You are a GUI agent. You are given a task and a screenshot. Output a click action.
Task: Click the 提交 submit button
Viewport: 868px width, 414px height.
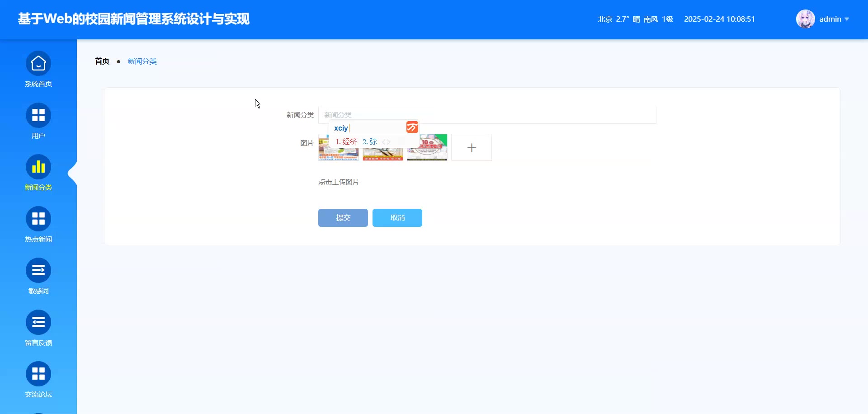[x=343, y=218]
